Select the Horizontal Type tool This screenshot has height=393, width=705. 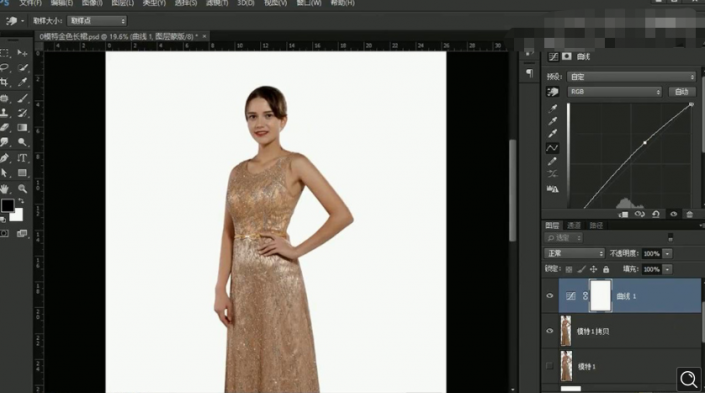22,158
